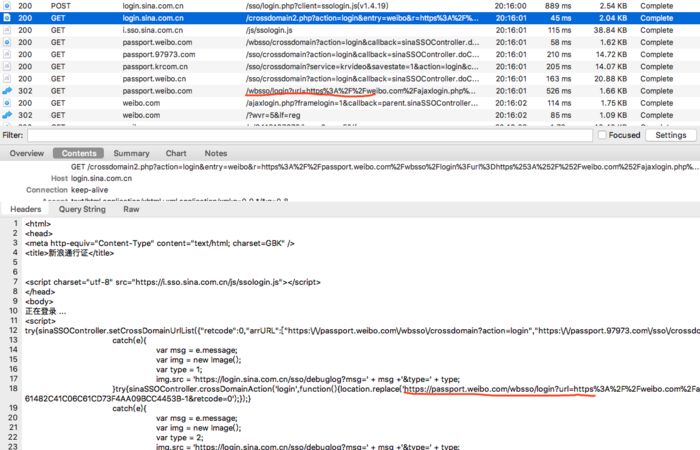
Task: Select the Headers sub-tab
Action: [x=25, y=209]
